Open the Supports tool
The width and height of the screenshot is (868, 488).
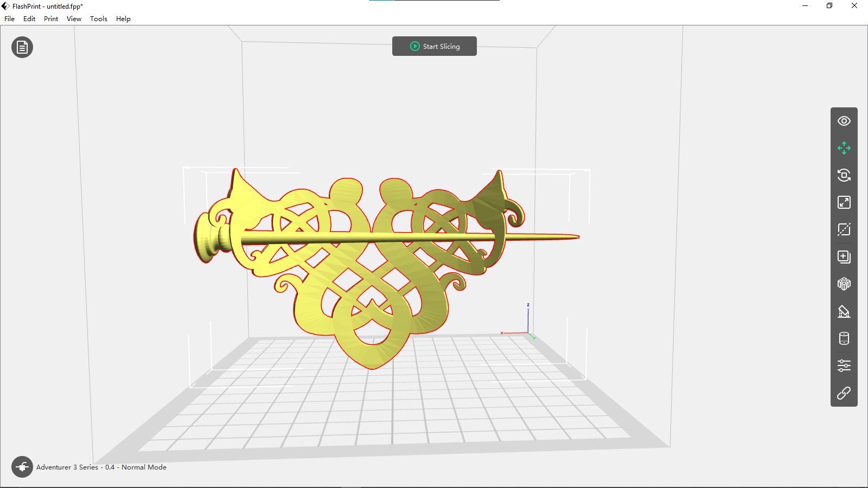tap(844, 311)
